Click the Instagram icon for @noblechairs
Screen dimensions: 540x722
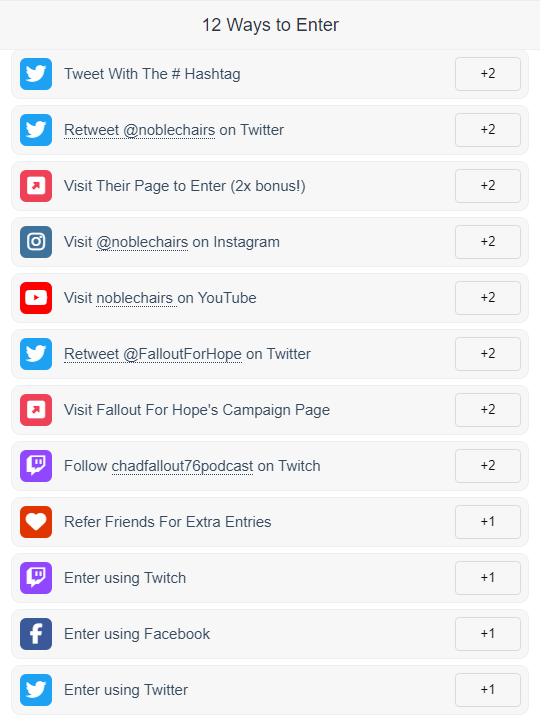[36, 242]
